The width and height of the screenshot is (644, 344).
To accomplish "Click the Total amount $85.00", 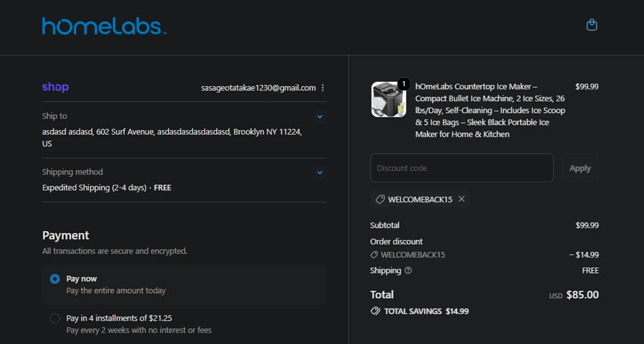I will pyautogui.click(x=582, y=295).
